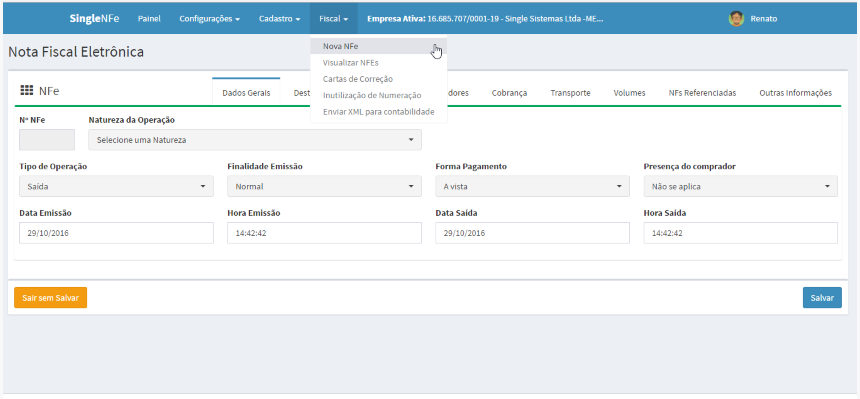Expand the Cadastro dropdown menu

coord(279,19)
